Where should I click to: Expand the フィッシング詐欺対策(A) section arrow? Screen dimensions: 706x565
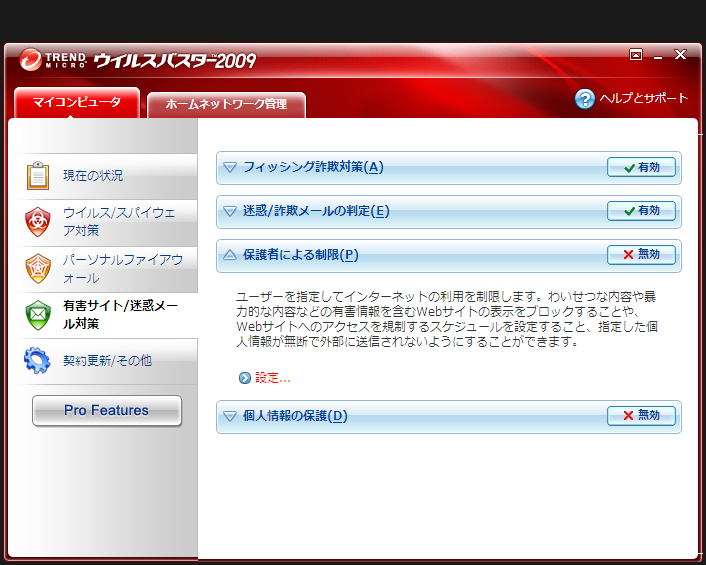pyautogui.click(x=230, y=167)
